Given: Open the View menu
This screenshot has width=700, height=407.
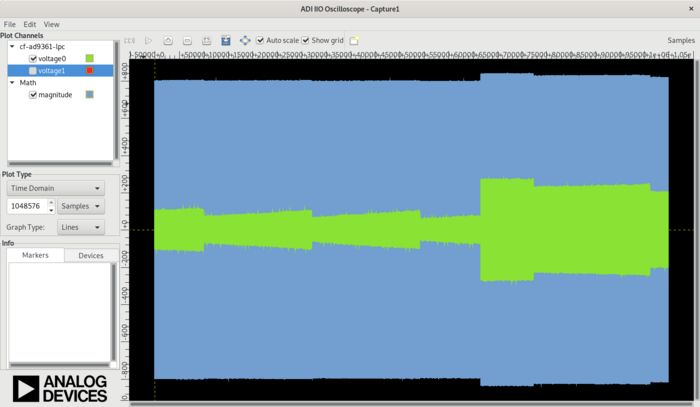Looking at the screenshot, I should 51,24.
